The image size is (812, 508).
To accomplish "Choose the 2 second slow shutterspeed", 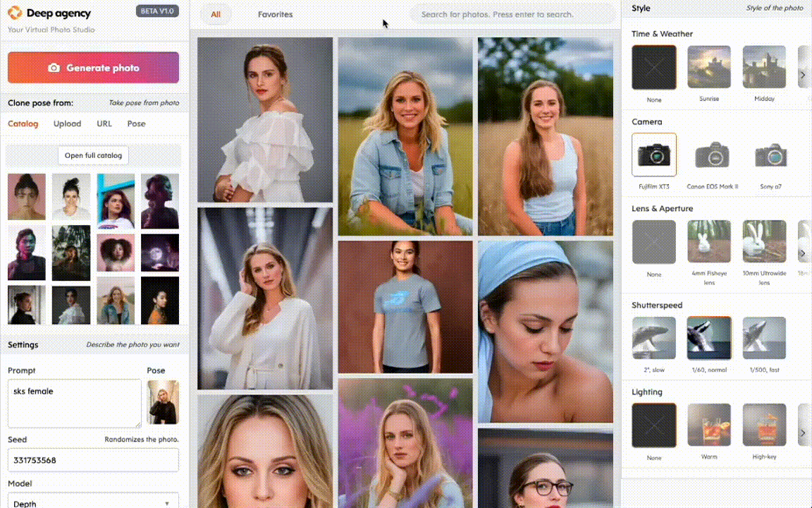I will pyautogui.click(x=653, y=338).
